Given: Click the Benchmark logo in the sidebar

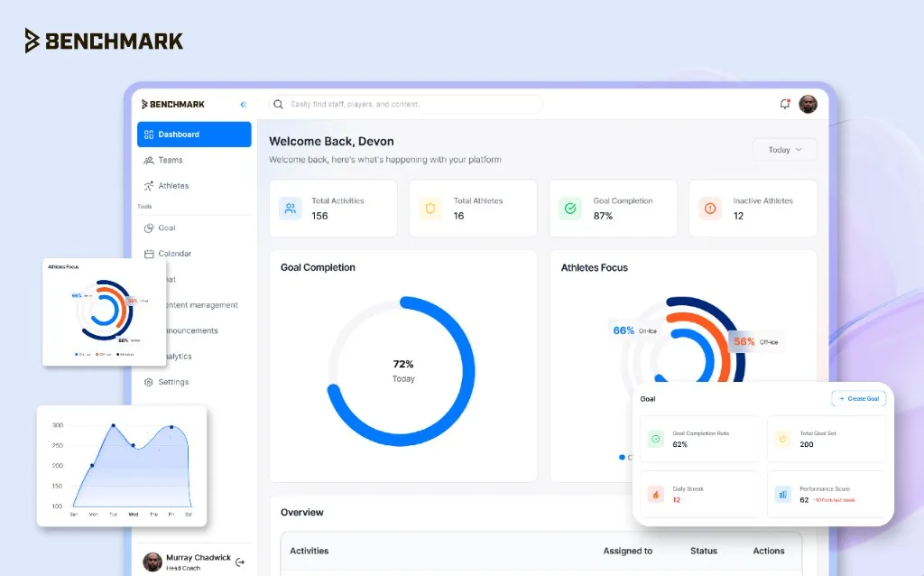Looking at the screenshot, I should click(x=172, y=105).
